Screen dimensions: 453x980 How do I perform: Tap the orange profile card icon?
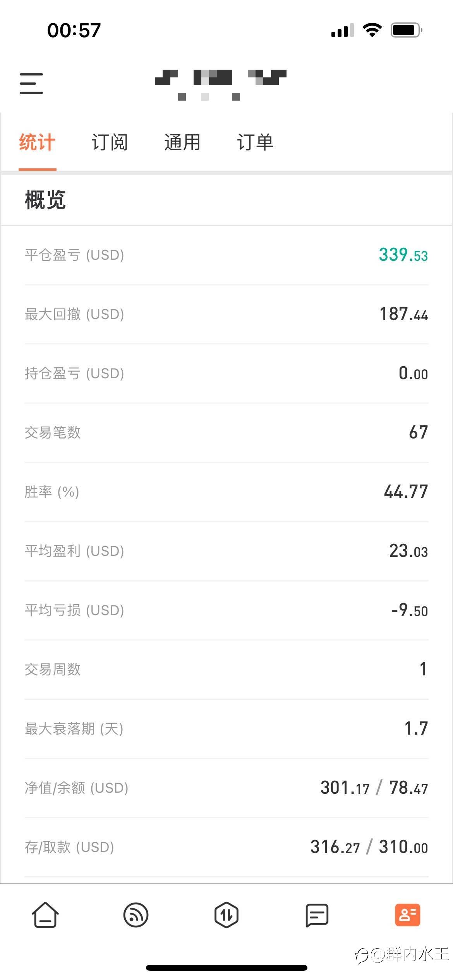[408, 915]
